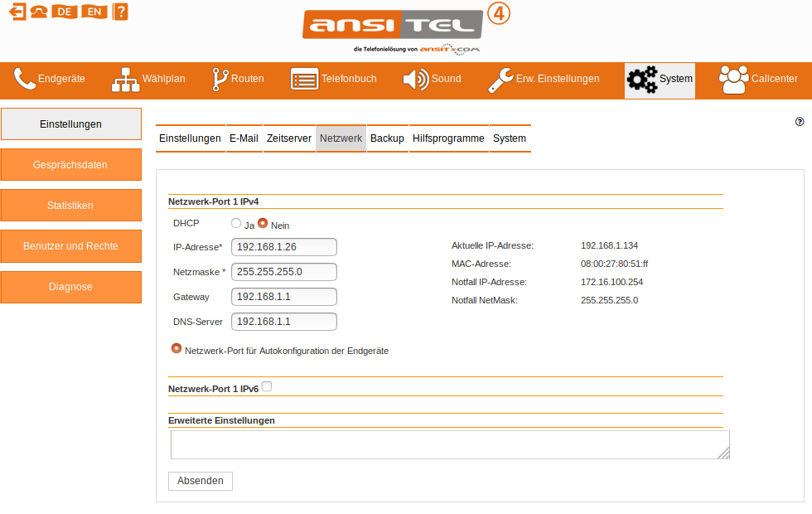Screen dimensions: 812x514
Task: Click the Absenden button
Action: coord(200,481)
